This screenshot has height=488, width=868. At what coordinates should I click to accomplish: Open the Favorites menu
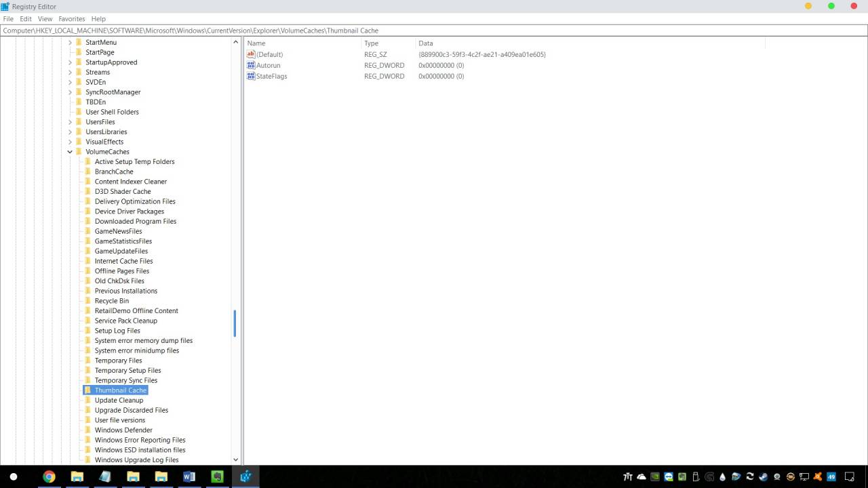[x=72, y=19]
